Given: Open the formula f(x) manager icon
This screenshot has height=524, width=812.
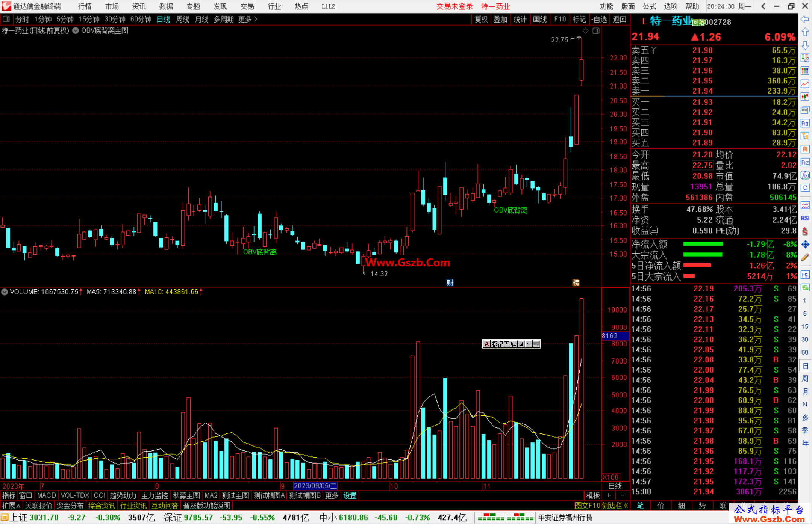Looking at the screenshot, I should click(x=805, y=175).
